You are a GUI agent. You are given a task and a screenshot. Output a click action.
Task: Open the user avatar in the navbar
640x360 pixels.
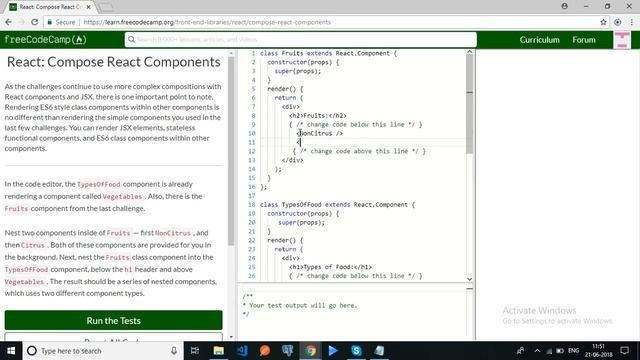click(622, 40)
